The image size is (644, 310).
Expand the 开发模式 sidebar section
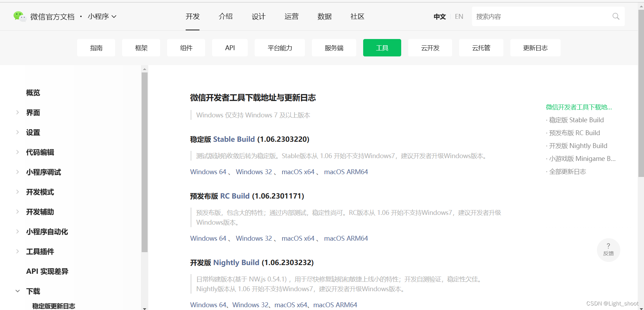tap(17, 192)
